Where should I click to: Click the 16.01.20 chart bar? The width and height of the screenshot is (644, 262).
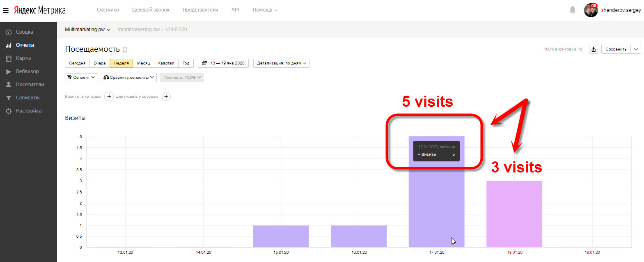point(359,236)
